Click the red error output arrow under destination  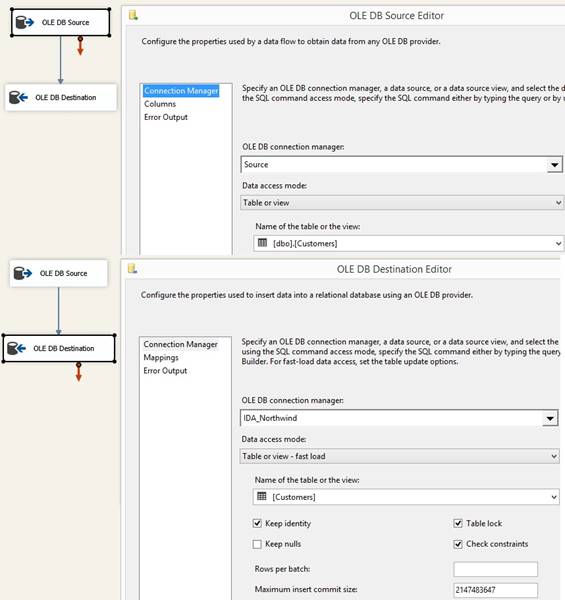coord(78,372)
